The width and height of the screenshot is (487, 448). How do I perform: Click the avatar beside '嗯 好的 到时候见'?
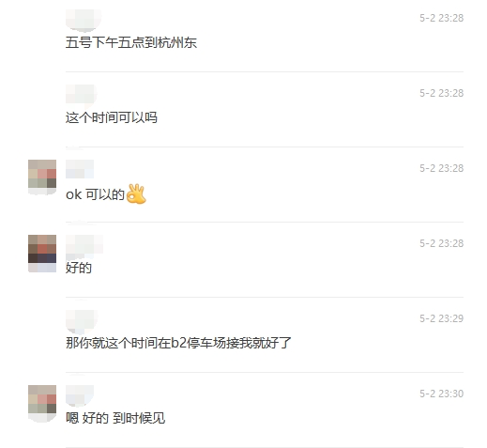pyautogui.click(x=42, y=404)
